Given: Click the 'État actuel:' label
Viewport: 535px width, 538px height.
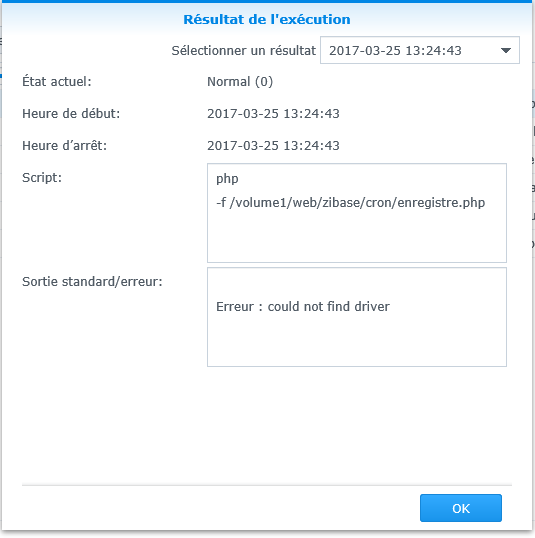Looking at the screenshot, I should coord(57,82).
